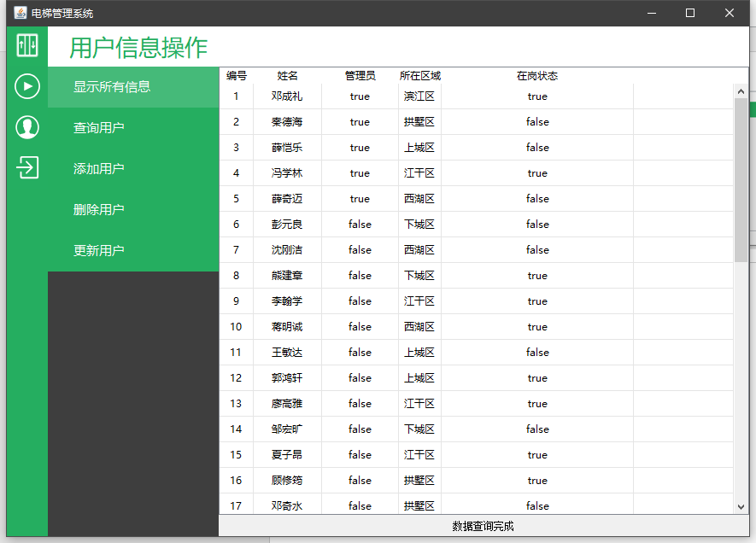
Task: Open 添加用户 menu item
Action: tap(133, 169)
